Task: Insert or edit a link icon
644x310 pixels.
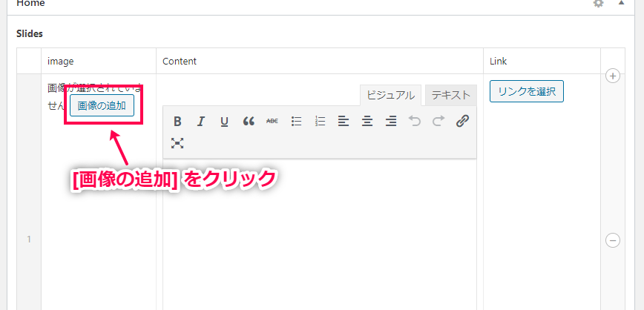Action: (462, 121)
